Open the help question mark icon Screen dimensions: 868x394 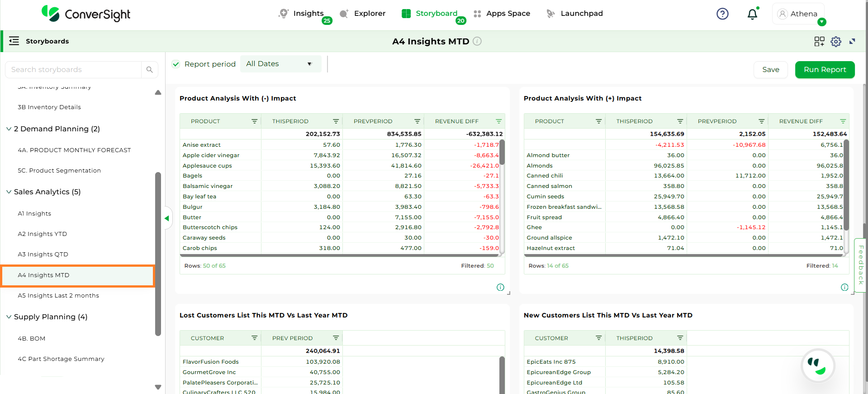(722, 14)
